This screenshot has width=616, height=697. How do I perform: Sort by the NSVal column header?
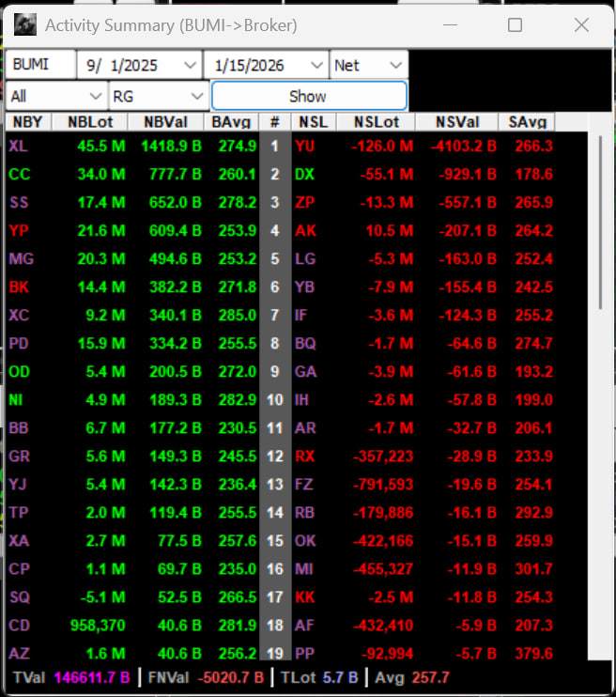coord(457,122)
